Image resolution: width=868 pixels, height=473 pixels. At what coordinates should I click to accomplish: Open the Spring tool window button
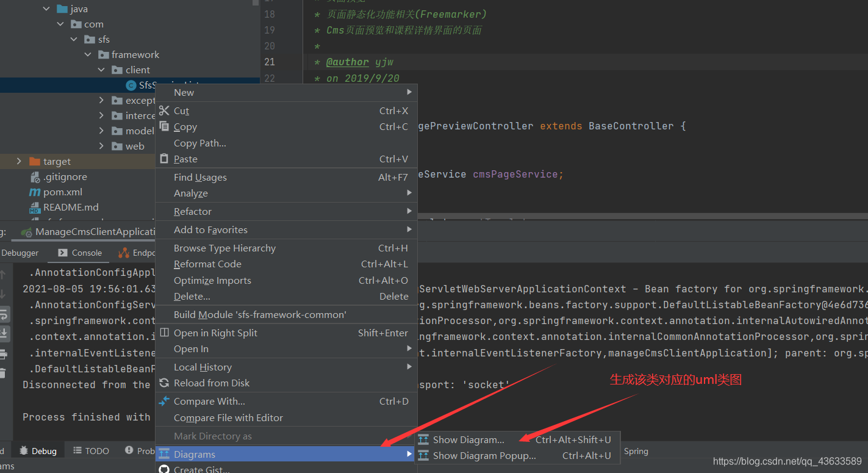click(636, 451)
